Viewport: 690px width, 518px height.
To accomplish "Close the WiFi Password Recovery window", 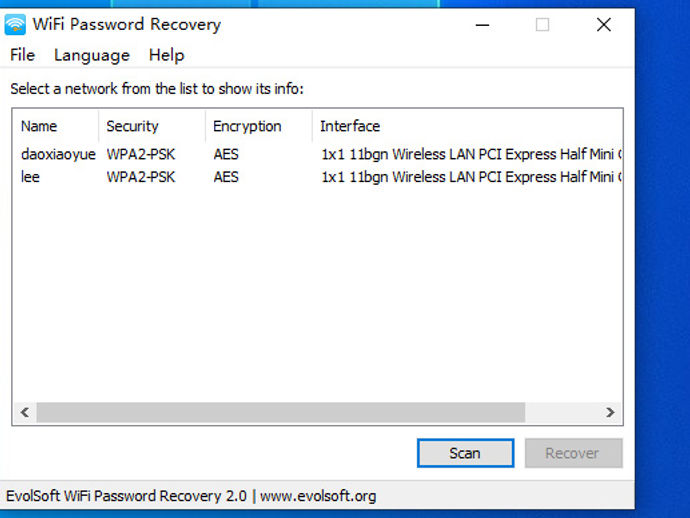I will 604,25.
